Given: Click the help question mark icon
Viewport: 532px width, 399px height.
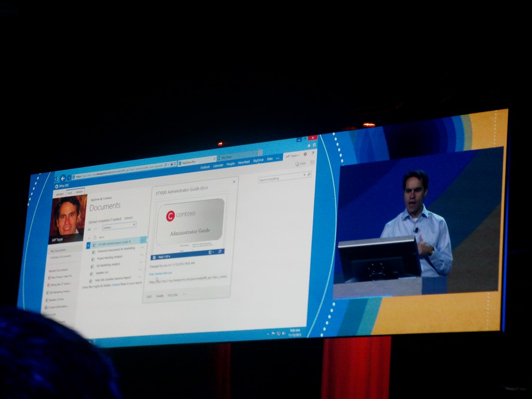Looking at the screenshot, I should [x=313, y=153].
